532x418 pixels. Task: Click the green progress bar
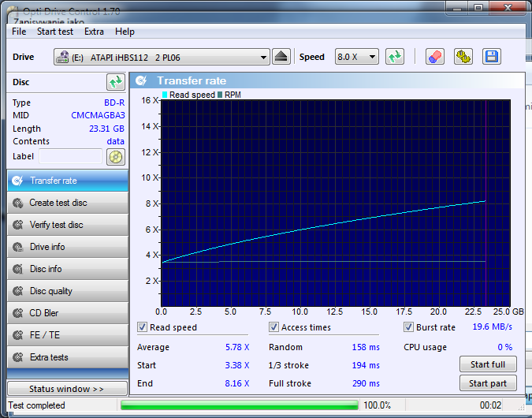point(240,405)
